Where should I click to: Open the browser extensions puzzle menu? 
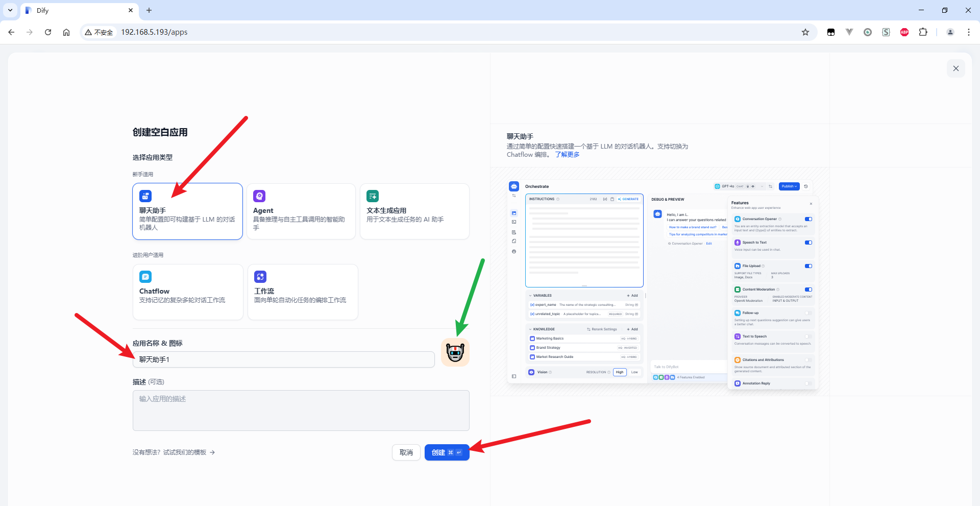(923, 32)
